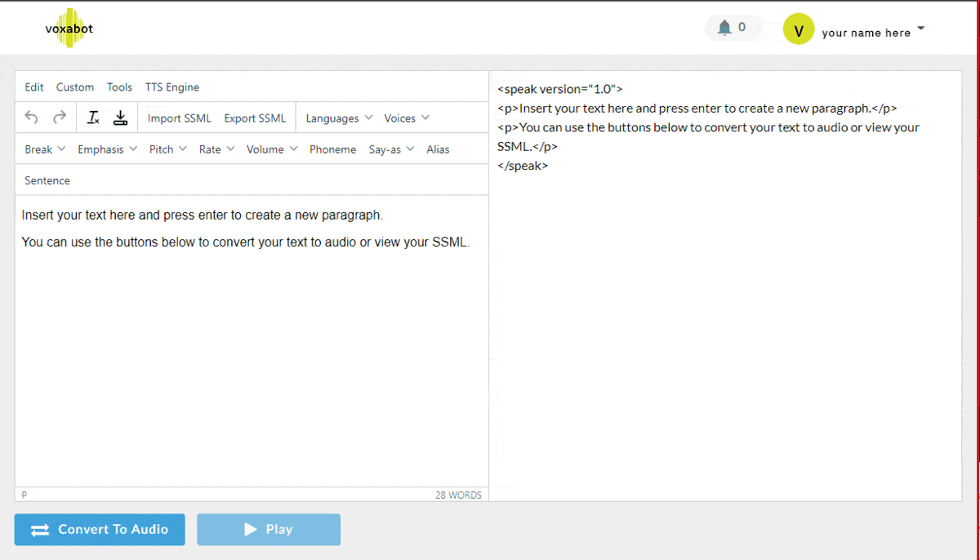Expand the Break dropdown
This screenshot has height=560, width=980.
[45, 149]
